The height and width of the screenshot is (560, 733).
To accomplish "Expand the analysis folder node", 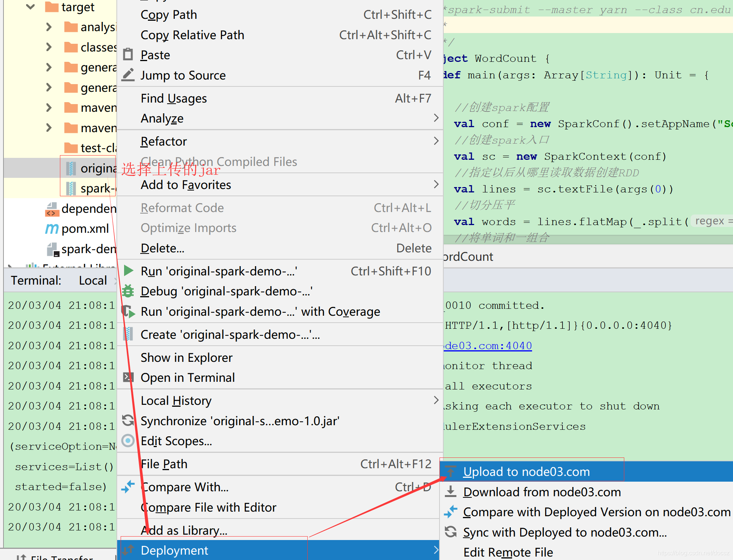I will pos(49,27).
